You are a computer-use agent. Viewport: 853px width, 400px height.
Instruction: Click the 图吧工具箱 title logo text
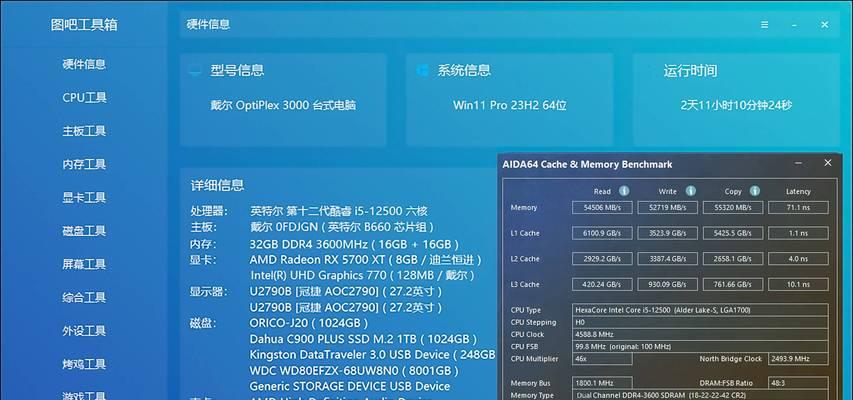point(84,25)
